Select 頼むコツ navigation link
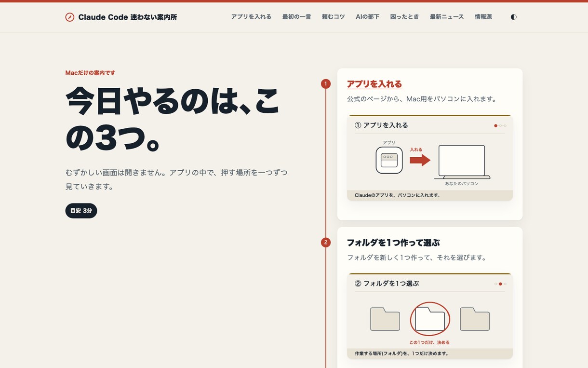 tap(334, 17)
